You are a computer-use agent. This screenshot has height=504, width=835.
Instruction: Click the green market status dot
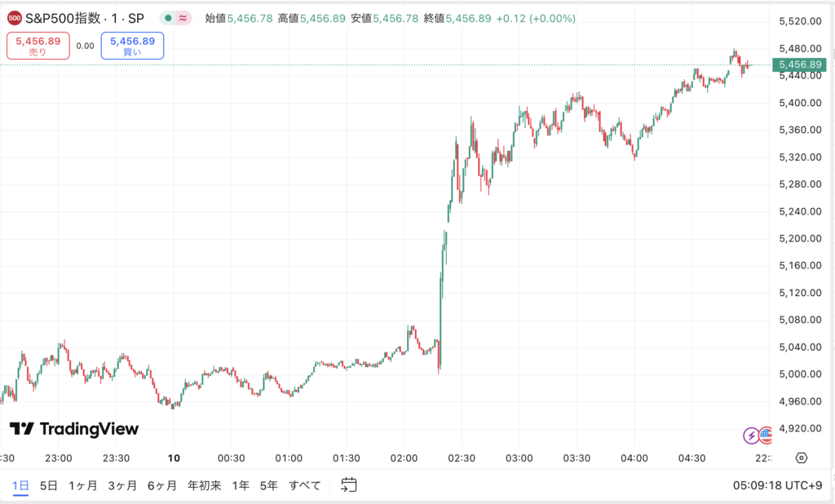(167, 18)
